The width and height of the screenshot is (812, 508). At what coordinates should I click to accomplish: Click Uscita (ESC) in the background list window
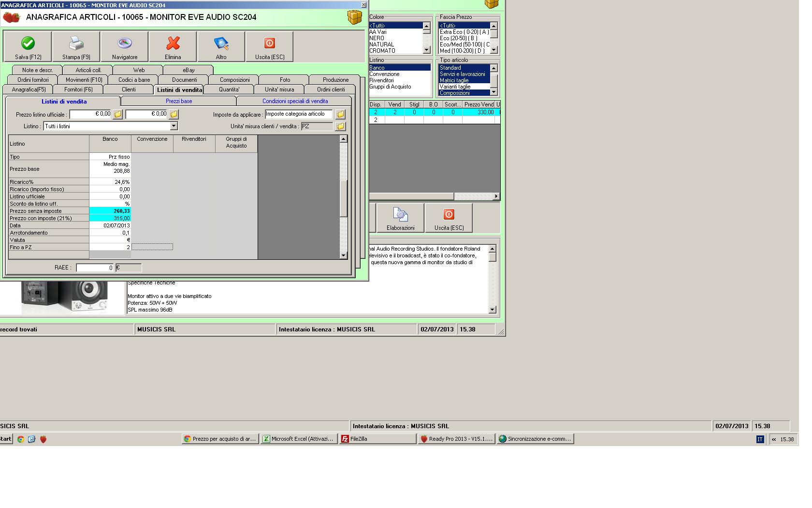tap(449, 218)
